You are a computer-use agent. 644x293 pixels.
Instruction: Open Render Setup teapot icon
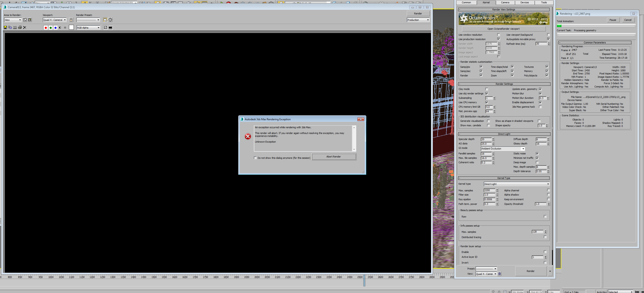[x=105, y=20]
